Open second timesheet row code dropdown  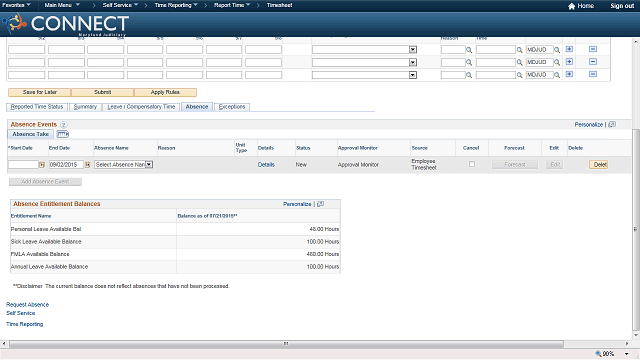pos(364,62)
